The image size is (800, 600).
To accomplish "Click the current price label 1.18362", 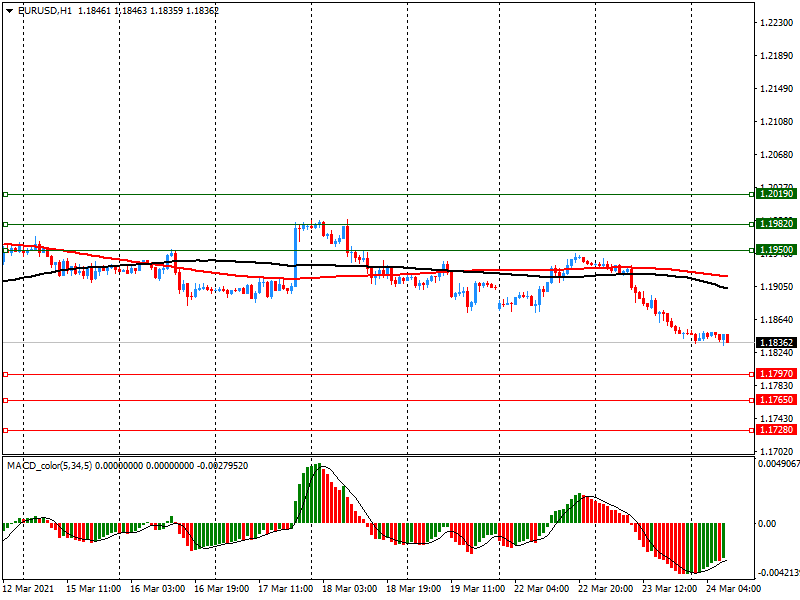I will 775,342.
